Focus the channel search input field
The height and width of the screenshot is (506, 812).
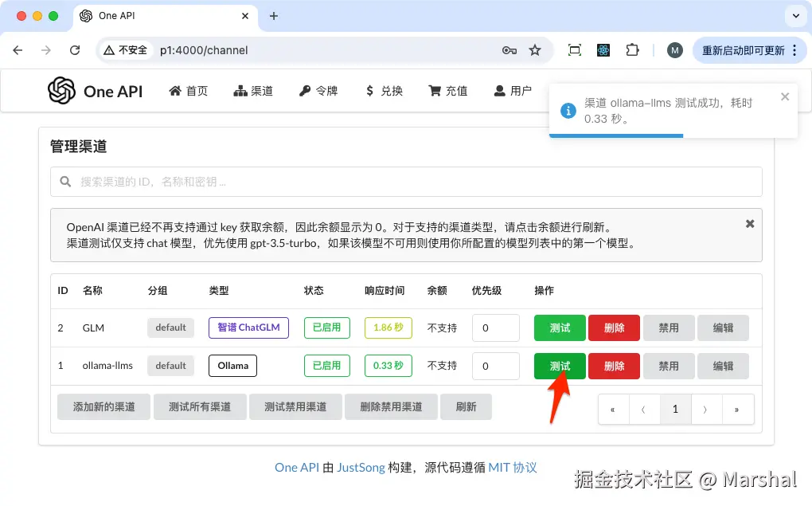(x=406, y=182)
